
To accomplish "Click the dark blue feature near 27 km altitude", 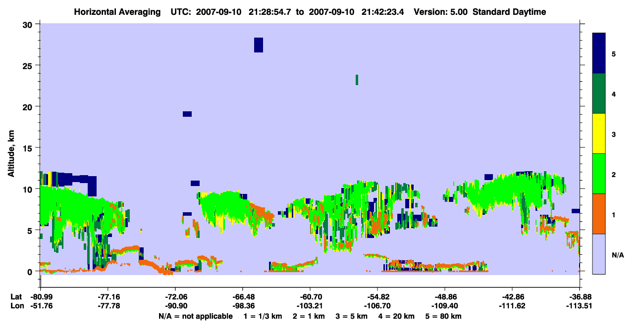I will (x=258, y=45).
